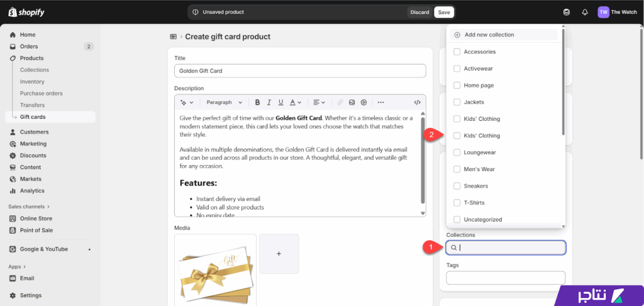Click the search magnifier in Collections field
Screen dimensions: 644x306
[454, 247]
